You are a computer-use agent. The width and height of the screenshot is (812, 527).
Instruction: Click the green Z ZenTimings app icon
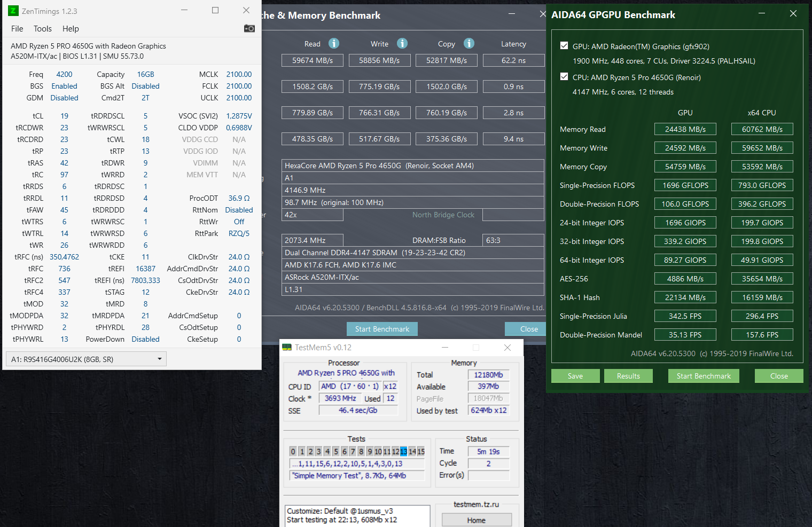click(13, 11)
